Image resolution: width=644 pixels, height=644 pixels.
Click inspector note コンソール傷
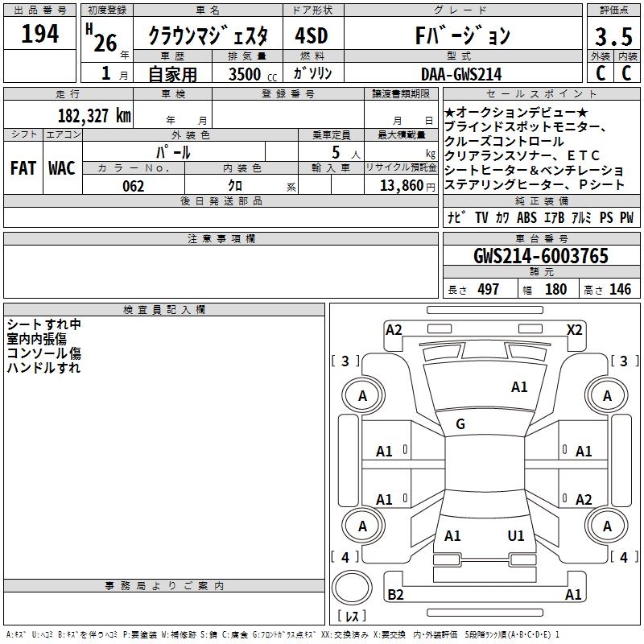coord(44,353)
